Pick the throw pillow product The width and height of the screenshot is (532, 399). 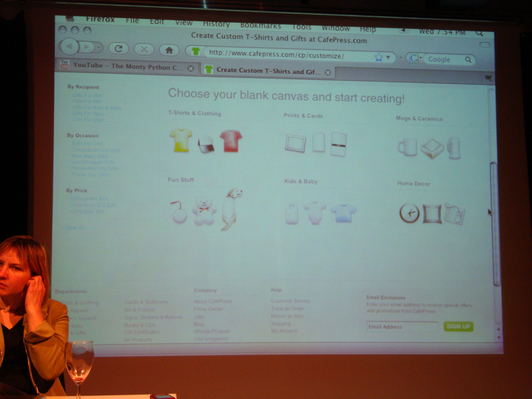coord(432,214)
